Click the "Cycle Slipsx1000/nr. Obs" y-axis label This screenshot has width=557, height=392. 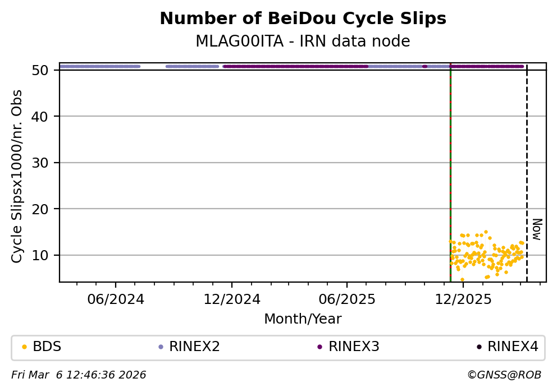click(17, 176)
